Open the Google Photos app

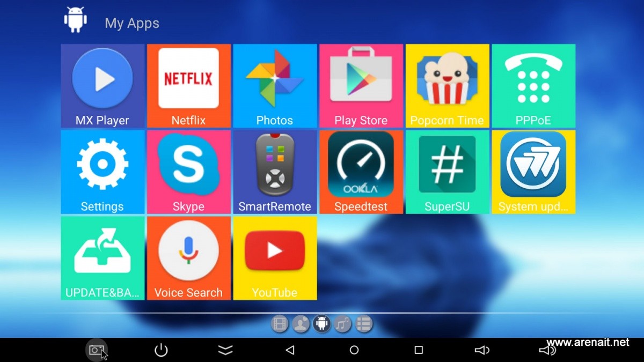coord(275,86)
